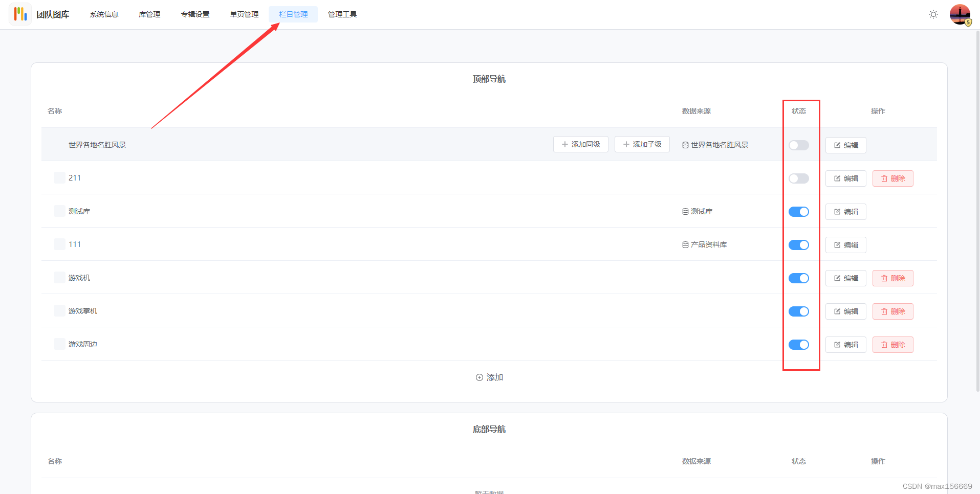Edit the 游戏周边 row
The height and width of the screenshot is (494, 980).
pyautogui.click(x=845, y=345)
